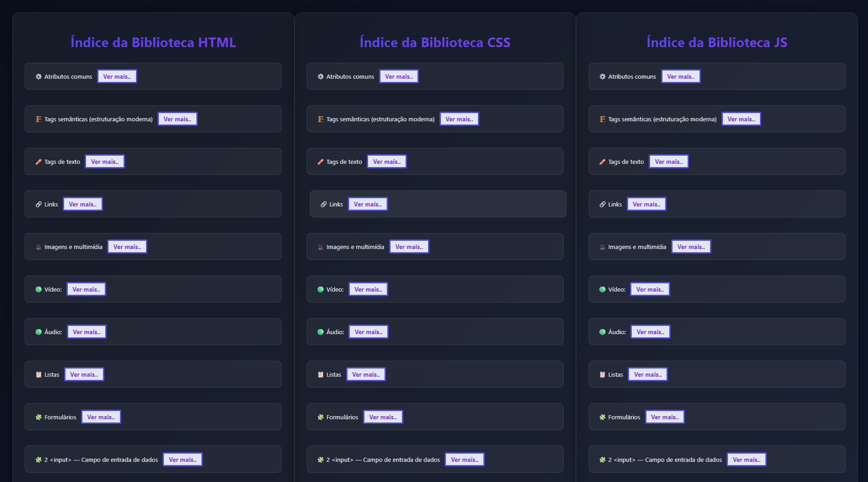This screenshot has width=868, height=482.
Task: Click the Imagens e multimídia icon in CSS index
Action: coord(320,247)
